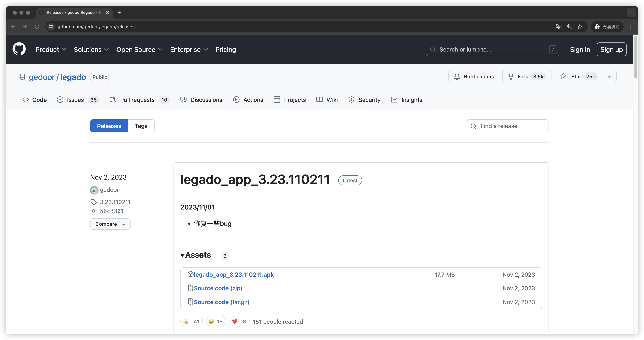Reload the page
Image resolution: width=644 pixels, height=340 pixels.
pyautogui.click(x=37, y=27)
